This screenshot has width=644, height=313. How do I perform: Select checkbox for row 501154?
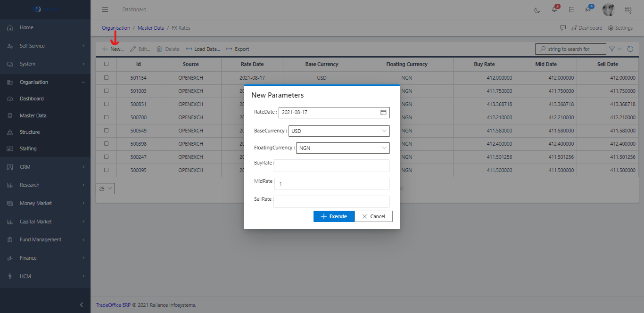coord(106,78)
